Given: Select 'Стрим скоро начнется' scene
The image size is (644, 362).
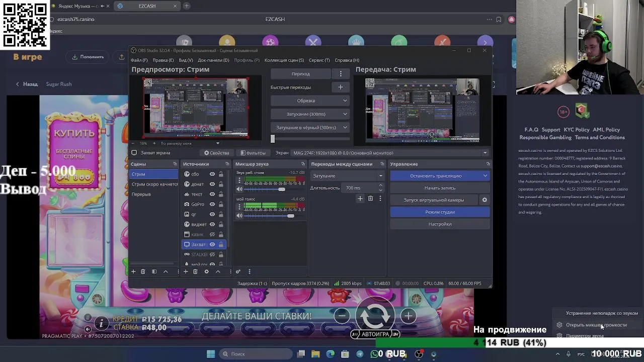Looking at the screenshot, I should [154, 184].
